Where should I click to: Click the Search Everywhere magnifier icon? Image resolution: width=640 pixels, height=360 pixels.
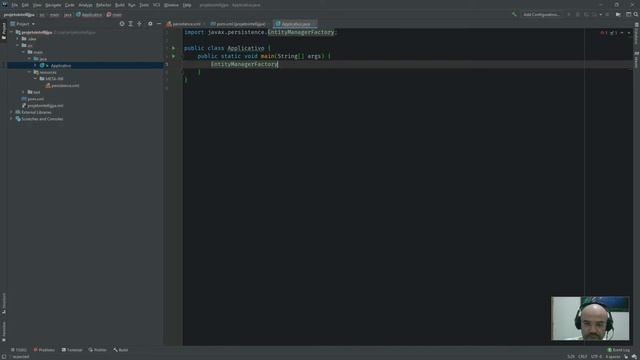(x=636, y=14)
